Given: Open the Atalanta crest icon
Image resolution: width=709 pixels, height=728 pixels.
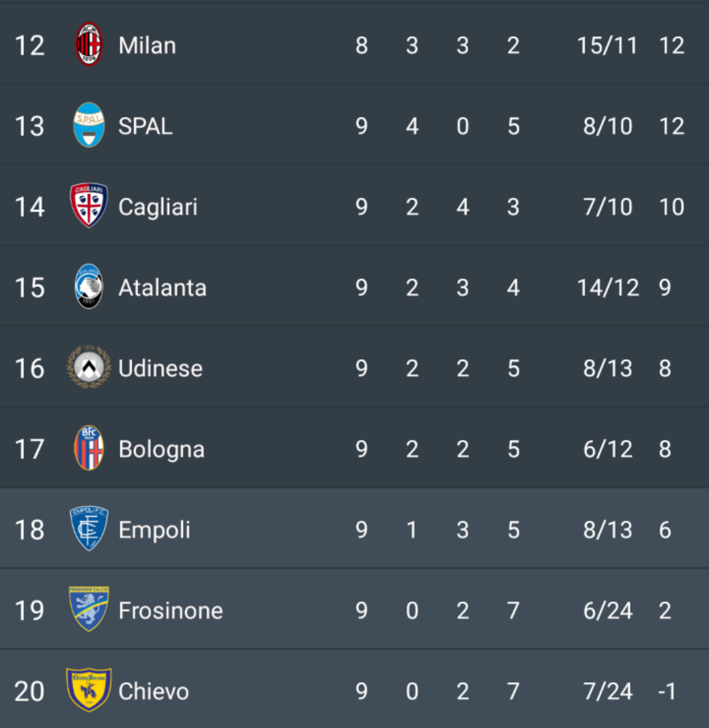Looking at the screenshot, I should click(89, 287).
